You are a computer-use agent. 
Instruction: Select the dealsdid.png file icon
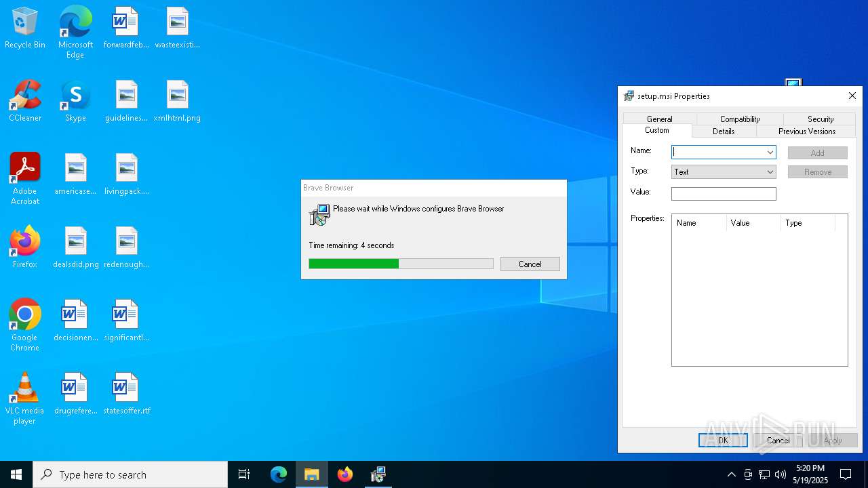[x=75, y=248]
